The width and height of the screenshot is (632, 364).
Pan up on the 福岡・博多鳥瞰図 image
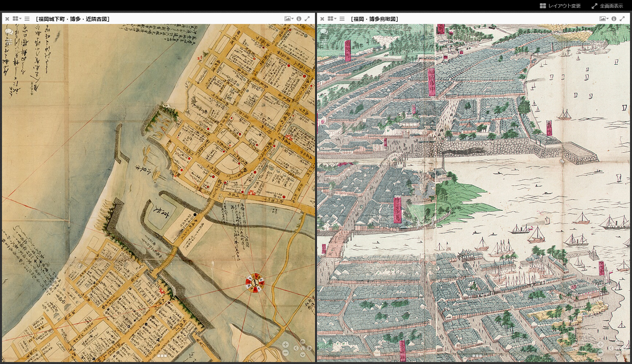click(x=618, y=342)
